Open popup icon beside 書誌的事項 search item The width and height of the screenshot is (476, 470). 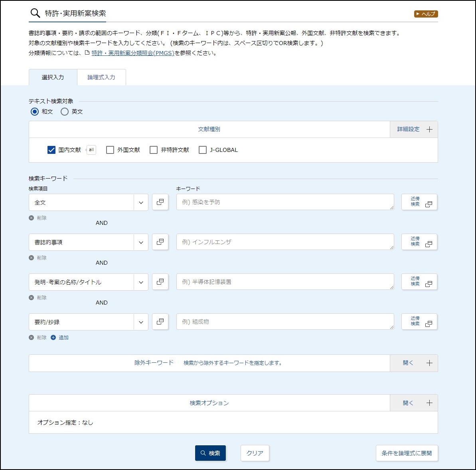coord(160,242)
